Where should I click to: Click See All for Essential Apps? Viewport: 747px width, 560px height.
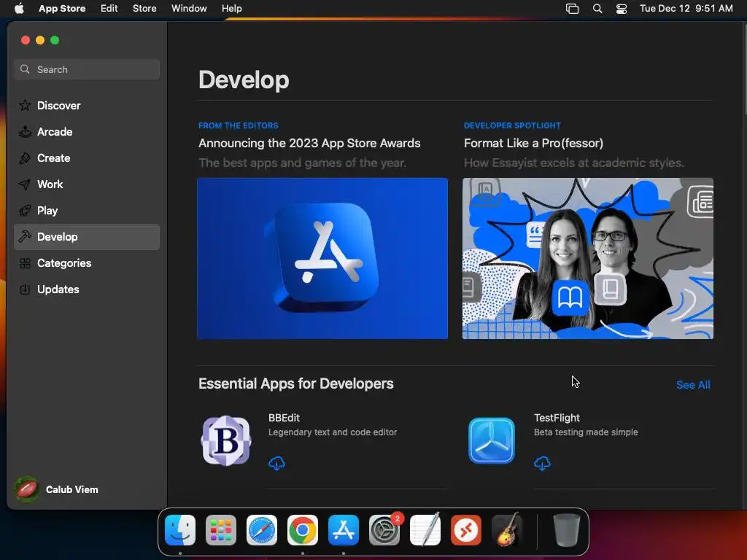click(x=693, y=385)
